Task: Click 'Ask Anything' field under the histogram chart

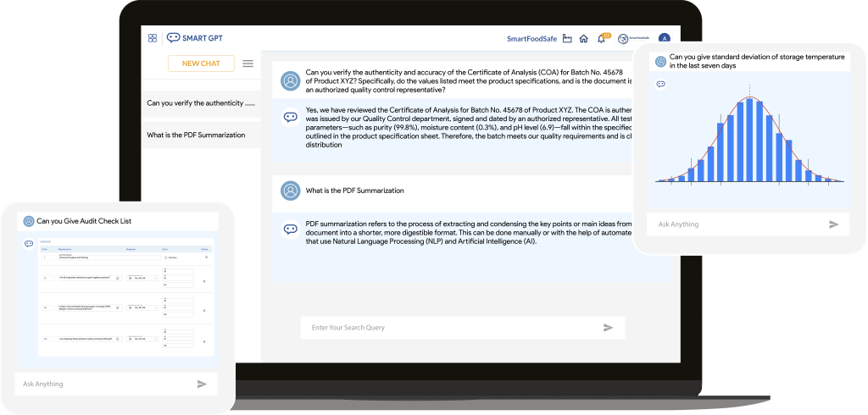Action: 729,224
